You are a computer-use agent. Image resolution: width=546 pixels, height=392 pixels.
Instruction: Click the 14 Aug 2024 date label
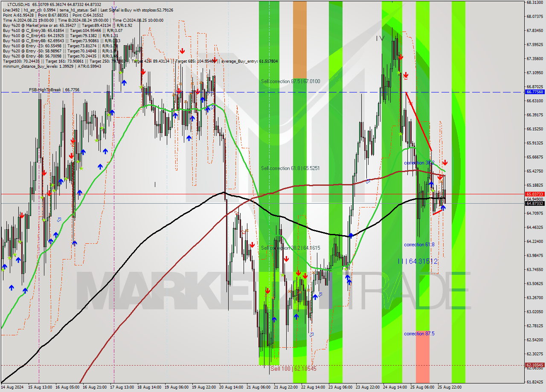(x=13, y=387)
